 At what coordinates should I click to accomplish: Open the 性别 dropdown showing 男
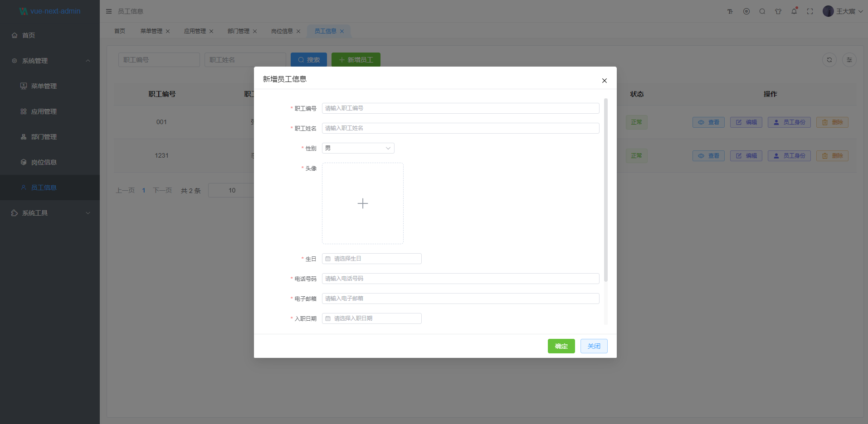[x=358, y=148]
